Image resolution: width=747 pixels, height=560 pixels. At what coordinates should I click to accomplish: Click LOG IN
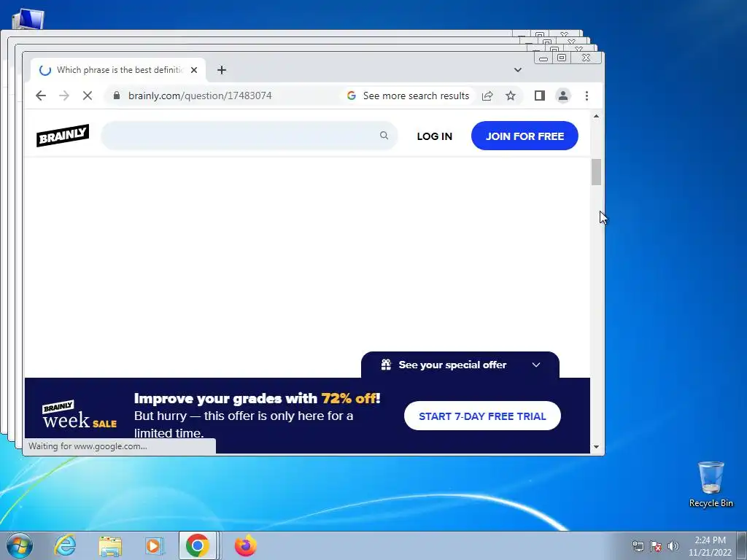coord(435,136)
